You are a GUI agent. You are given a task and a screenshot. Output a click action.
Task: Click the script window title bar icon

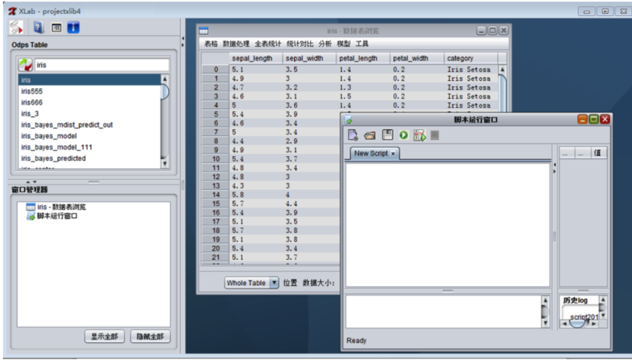pyautogui.click(x=348, y=120)
